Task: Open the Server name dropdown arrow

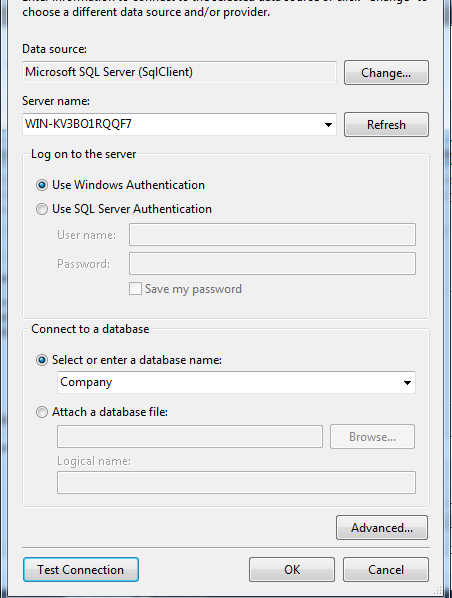Action: point(328,125)
